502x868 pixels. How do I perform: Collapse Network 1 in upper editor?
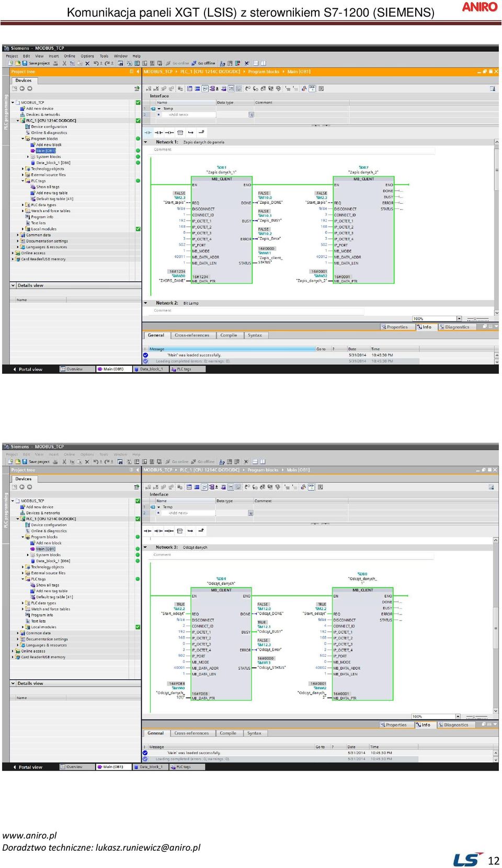[146, 142]
